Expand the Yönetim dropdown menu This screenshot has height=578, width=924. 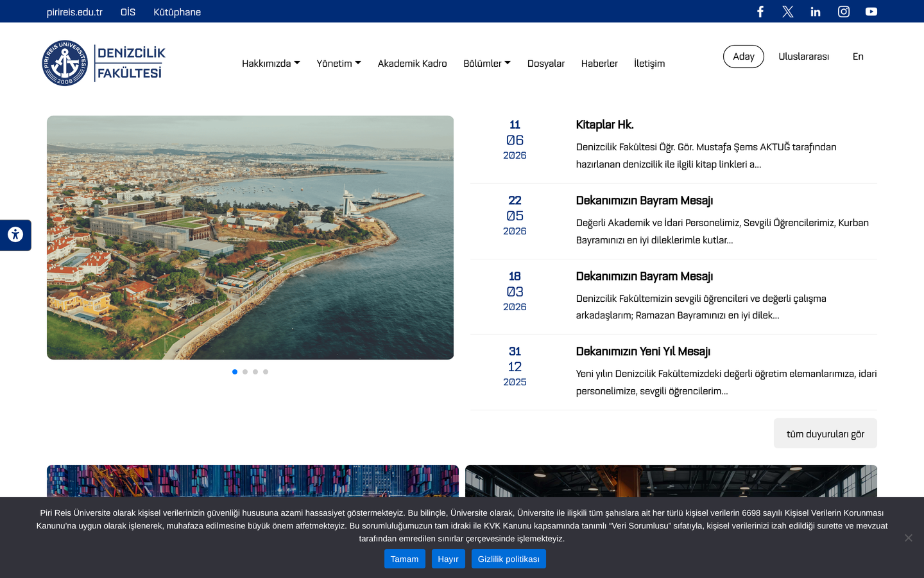[x=339, y=63]
